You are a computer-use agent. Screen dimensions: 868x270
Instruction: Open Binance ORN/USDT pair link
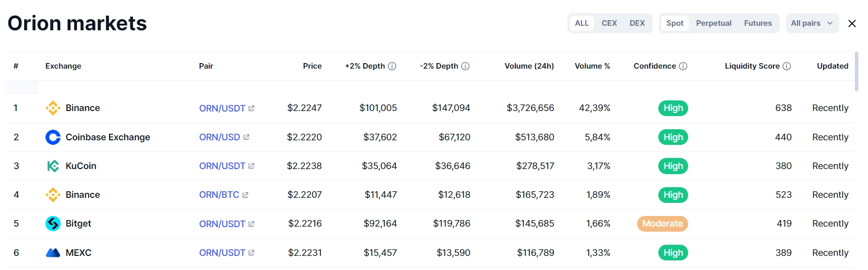click(222, 108)
